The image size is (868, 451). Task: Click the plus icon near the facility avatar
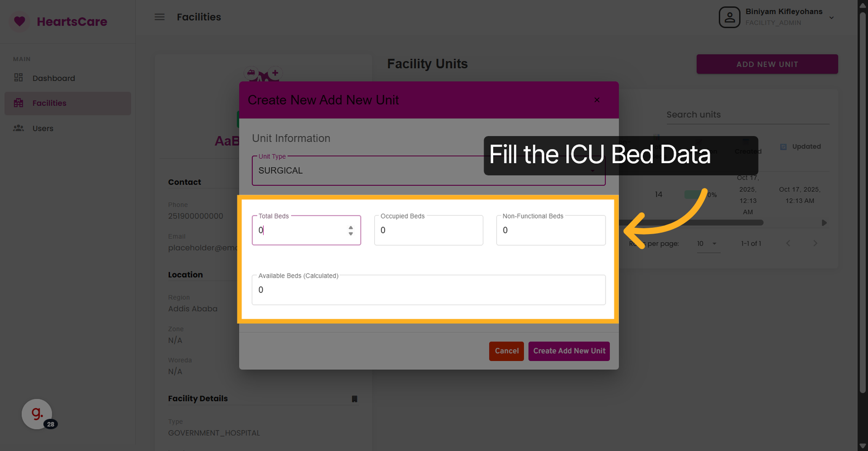(x=275, y=73)
